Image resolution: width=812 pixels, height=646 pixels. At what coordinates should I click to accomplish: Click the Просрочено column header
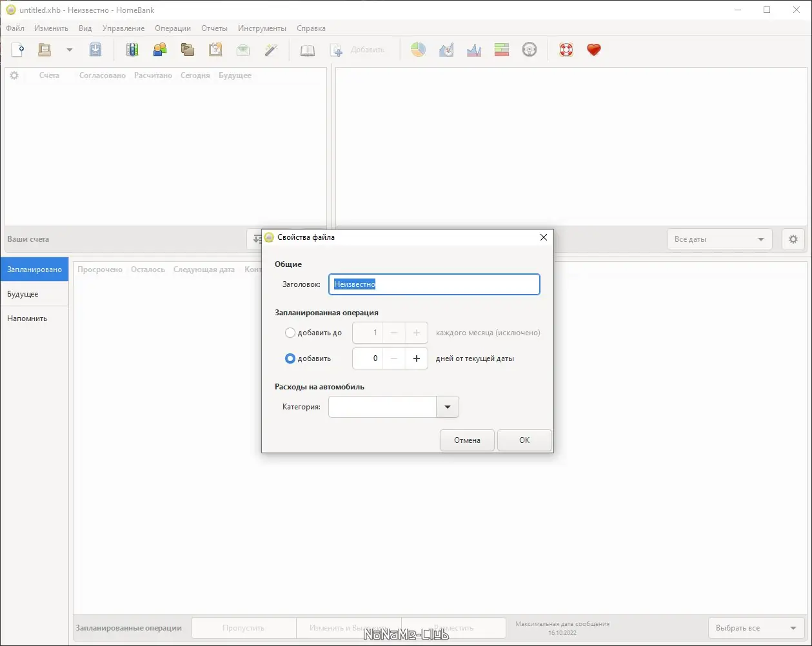click(x=100, y=269)
